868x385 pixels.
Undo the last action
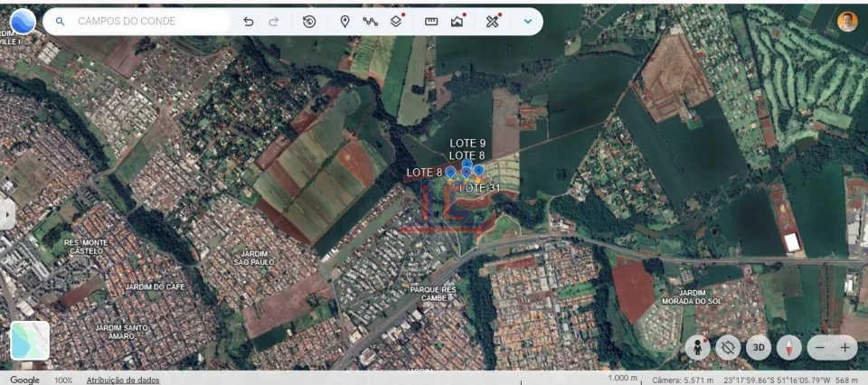pyautogui.click(x=249, y=21)
